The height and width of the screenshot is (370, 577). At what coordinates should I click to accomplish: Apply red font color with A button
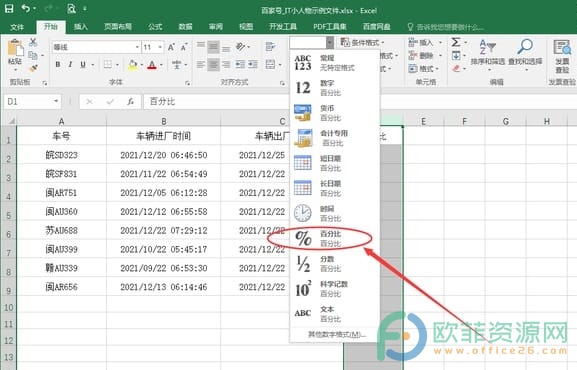[152, 65]
